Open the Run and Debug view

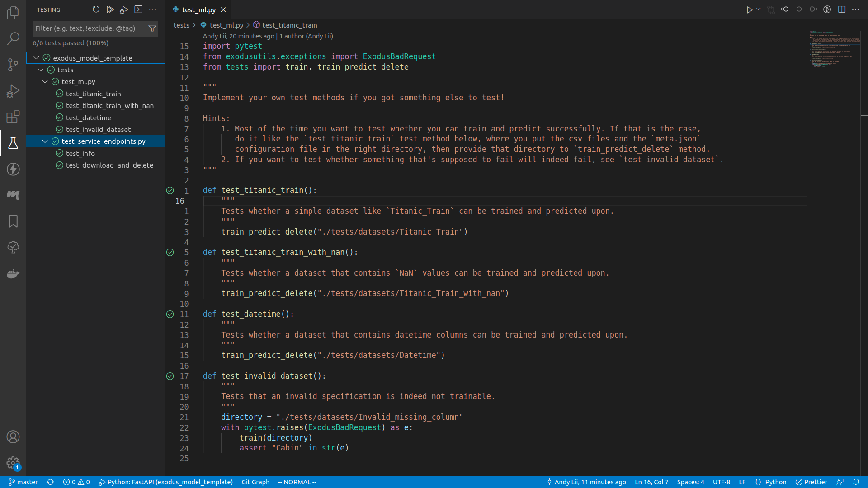[13, 91]
